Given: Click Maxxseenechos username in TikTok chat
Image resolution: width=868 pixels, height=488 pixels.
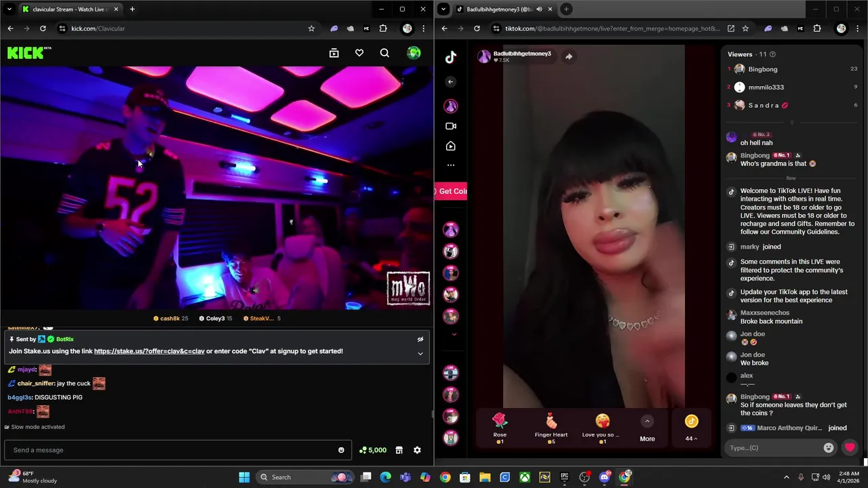Looking at the screenshot, I should [x=765, y=313].
